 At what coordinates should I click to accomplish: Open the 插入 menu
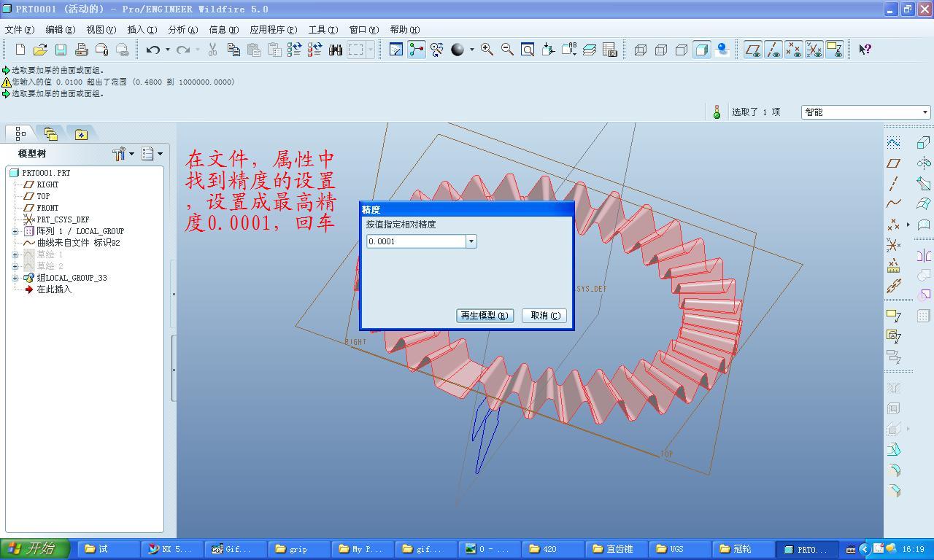(142, 30)
